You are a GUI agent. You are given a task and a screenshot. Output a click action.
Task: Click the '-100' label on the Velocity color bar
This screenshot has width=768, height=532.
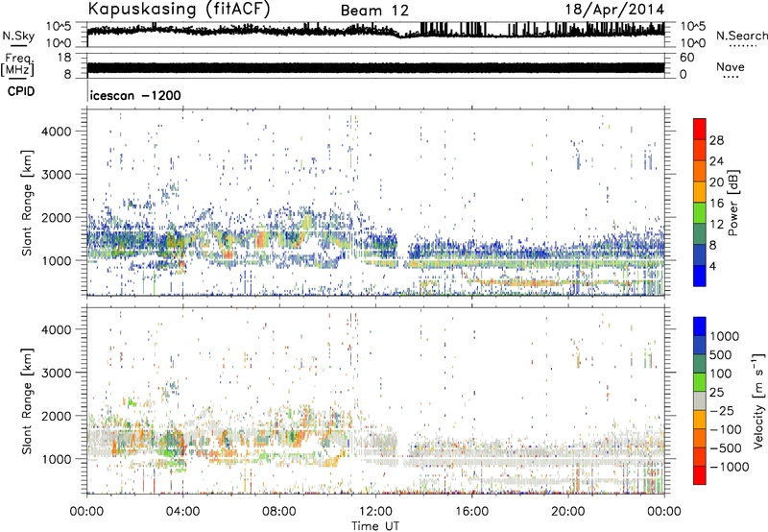click(725, 429)
